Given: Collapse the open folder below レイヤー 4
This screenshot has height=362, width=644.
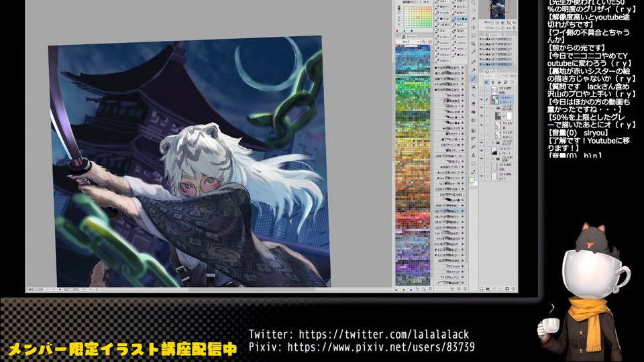Looking at the screenshot, I should [x=493, y=107].
